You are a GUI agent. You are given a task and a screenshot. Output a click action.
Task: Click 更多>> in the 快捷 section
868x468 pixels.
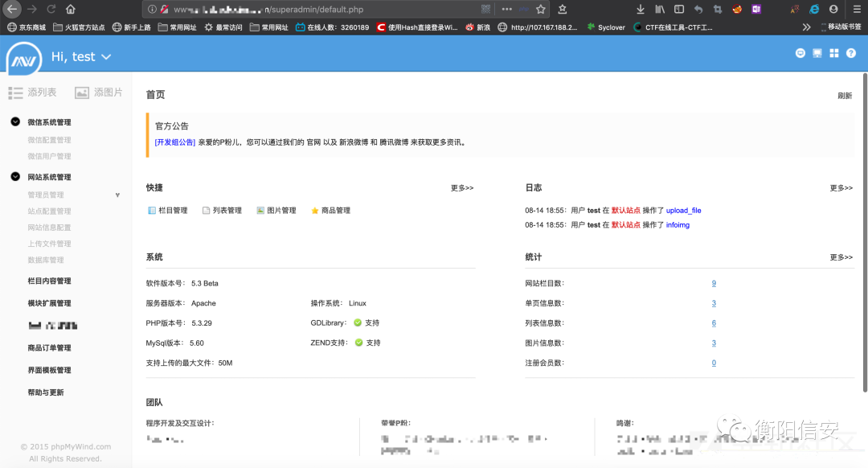click(462, 187)
